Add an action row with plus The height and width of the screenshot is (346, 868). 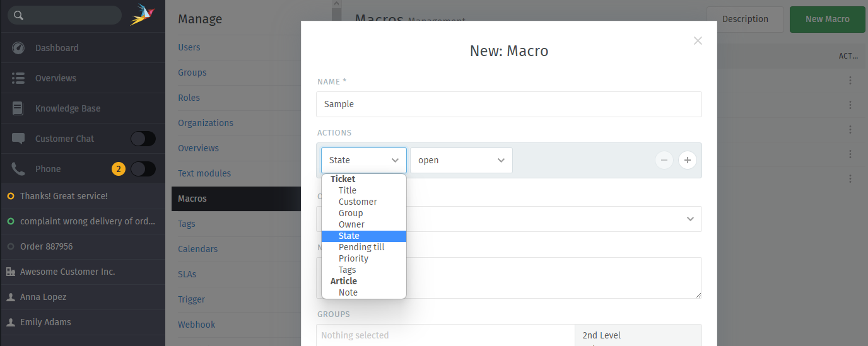(x=688, y=160)
